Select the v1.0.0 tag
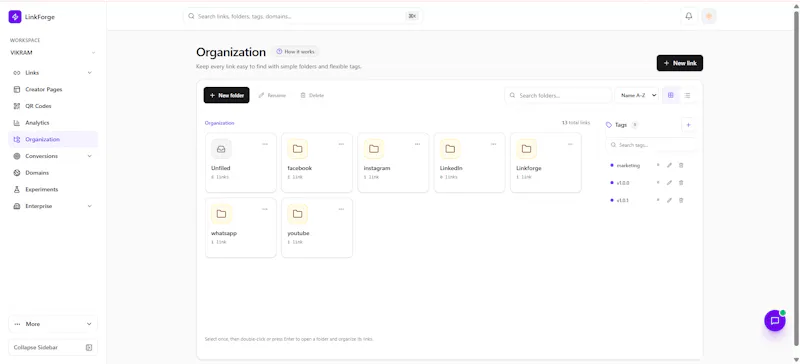Screen dimensions: 800x364 point(623,183)
